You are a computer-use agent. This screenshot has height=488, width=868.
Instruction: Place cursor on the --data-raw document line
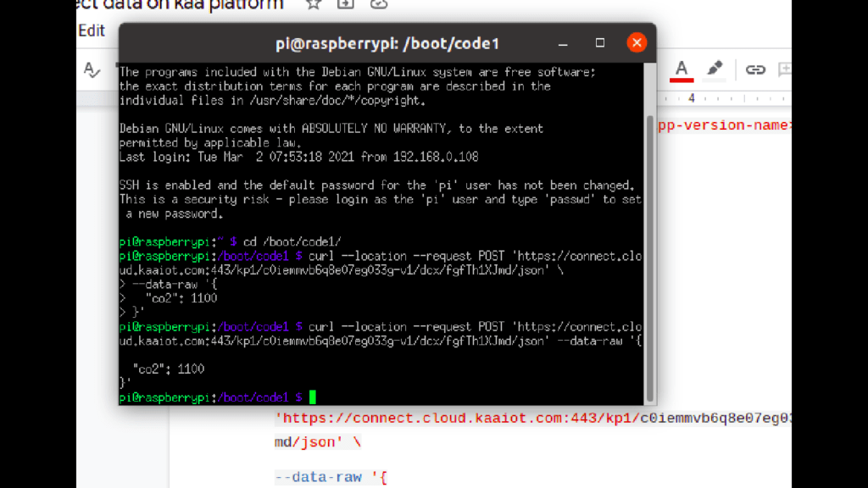[x=331, y=477]
